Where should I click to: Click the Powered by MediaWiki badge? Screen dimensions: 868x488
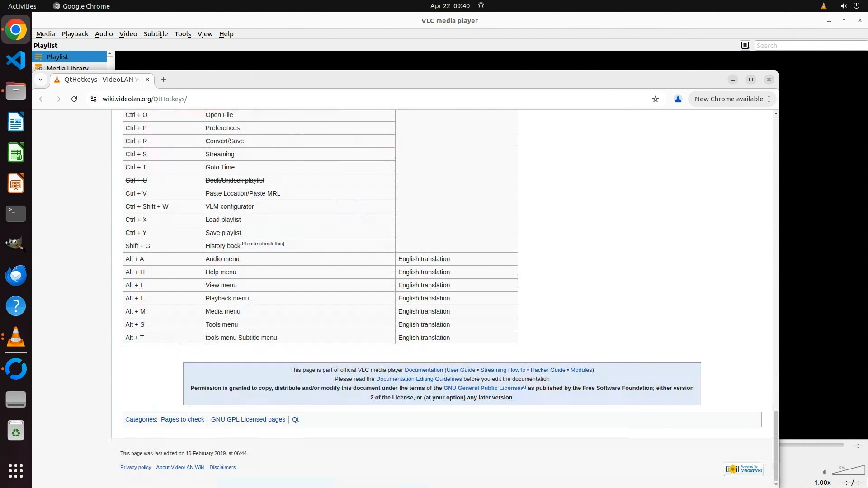tap(744, 469)
